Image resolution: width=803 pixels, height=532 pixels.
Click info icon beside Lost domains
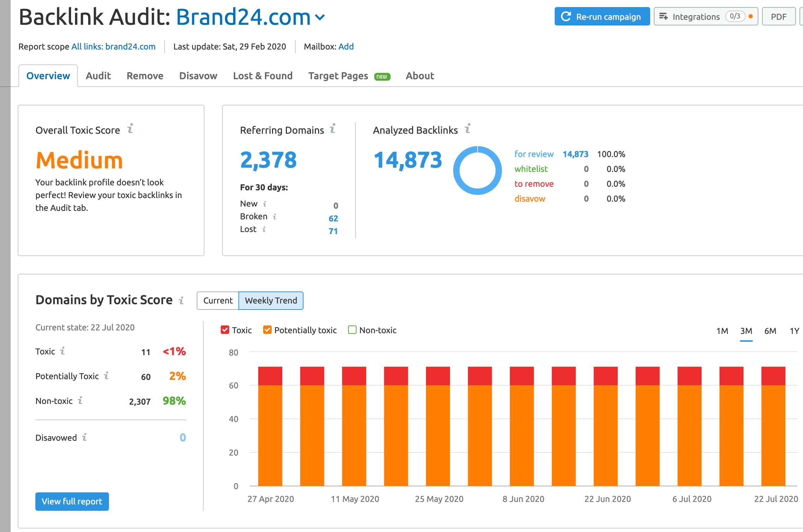pyautogui.click(x=264, y=229)
